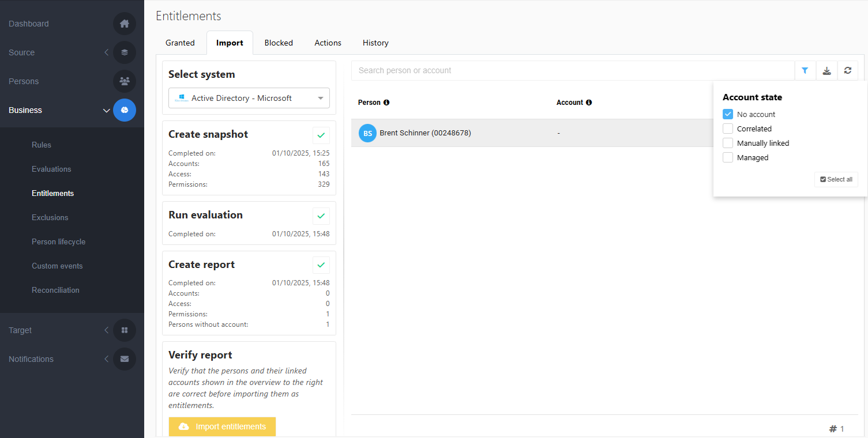The image size is (868, 438).
Task: Click the Search person or account field
Action: (572, 70)
